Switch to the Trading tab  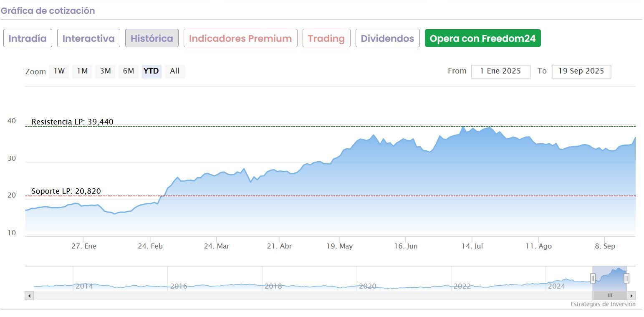coord(326,38)
